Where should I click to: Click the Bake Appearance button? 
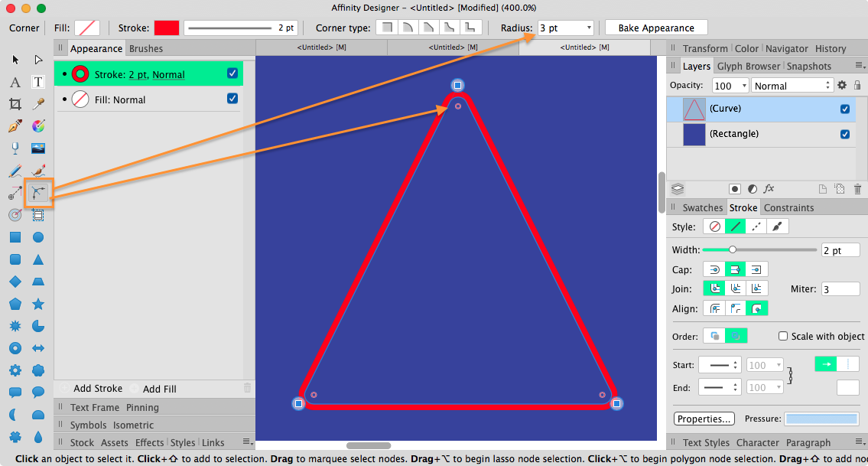tap(655, 27)
